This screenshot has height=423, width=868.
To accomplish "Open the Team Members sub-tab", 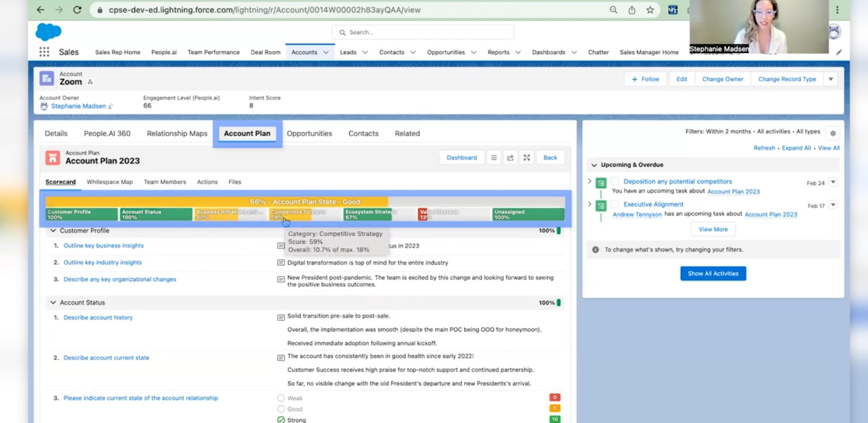I will tap(165, 182).
